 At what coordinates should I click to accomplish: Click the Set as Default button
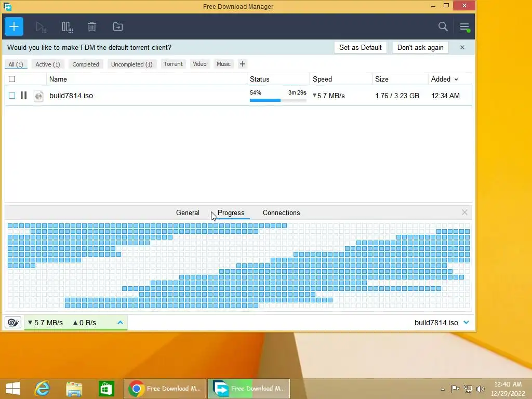coord(361,47)
